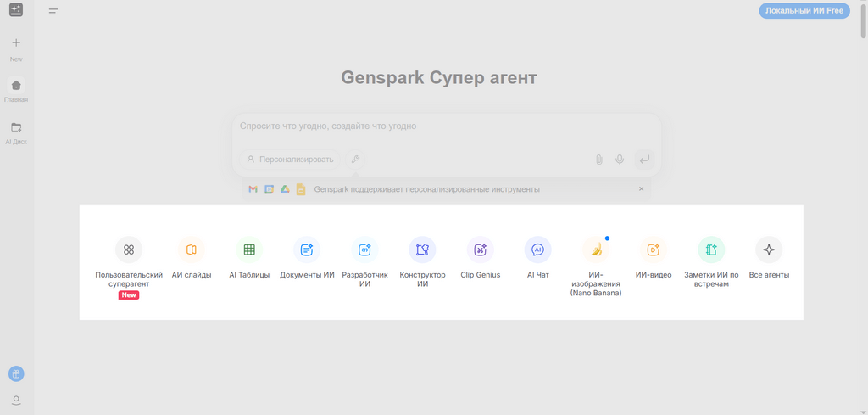Open Документы ИИ agent

(307, 250)
